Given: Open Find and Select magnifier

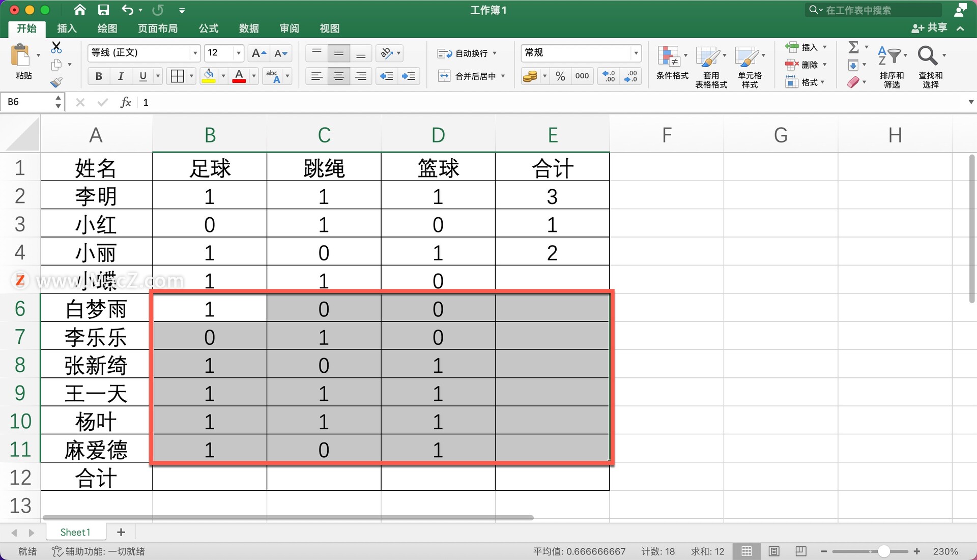Looking at the screenshot, I should point(927,55).
